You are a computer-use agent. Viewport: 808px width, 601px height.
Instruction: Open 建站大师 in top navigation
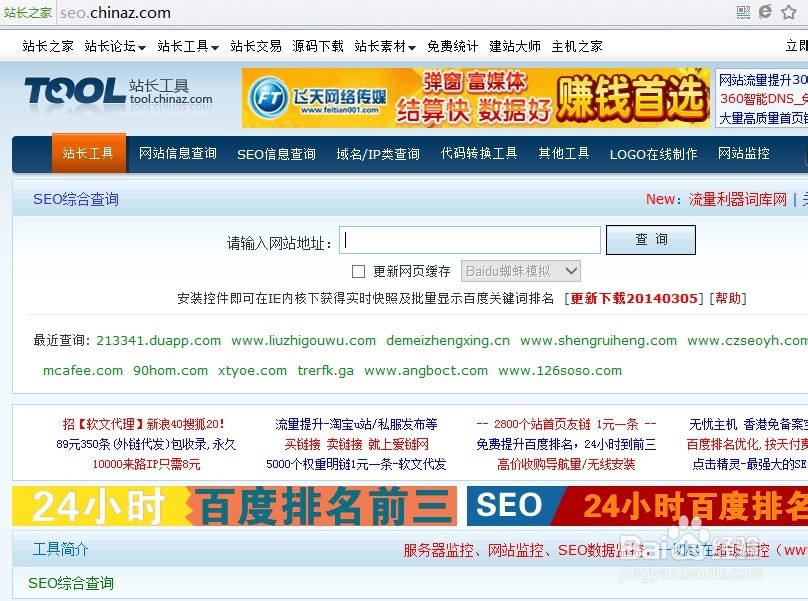515,46
